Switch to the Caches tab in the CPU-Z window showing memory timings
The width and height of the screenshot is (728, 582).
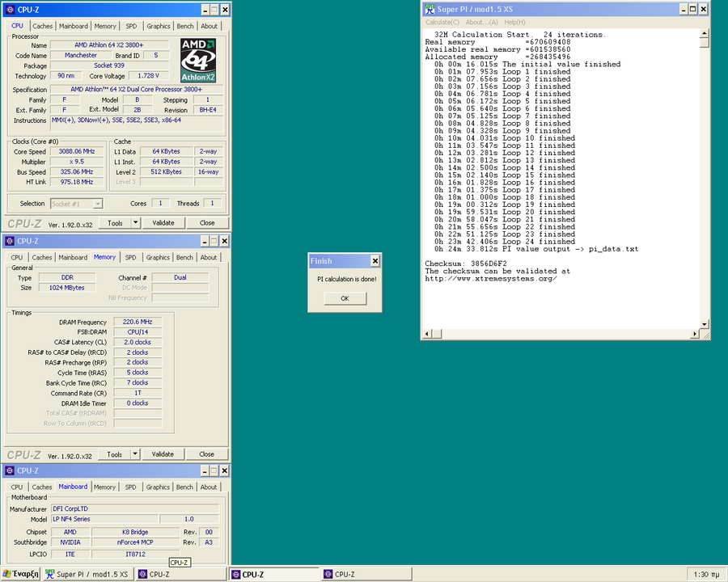[42, 258]
